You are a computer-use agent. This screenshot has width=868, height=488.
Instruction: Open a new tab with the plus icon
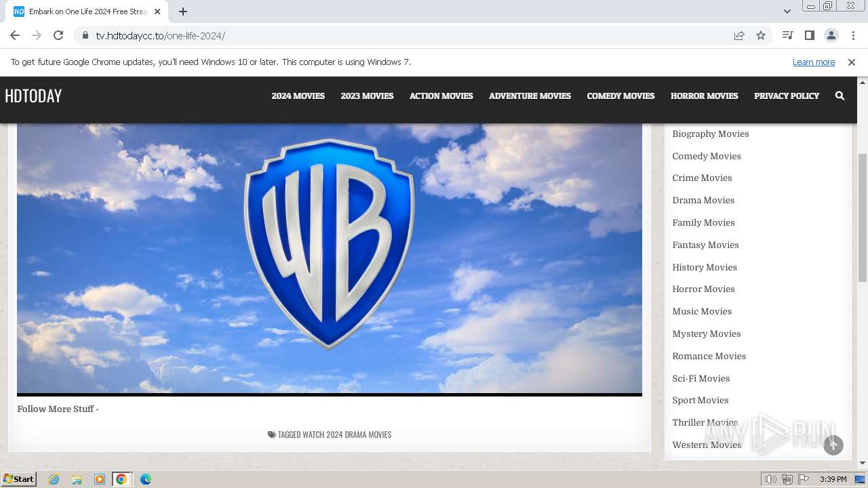[x=183, y=12]
